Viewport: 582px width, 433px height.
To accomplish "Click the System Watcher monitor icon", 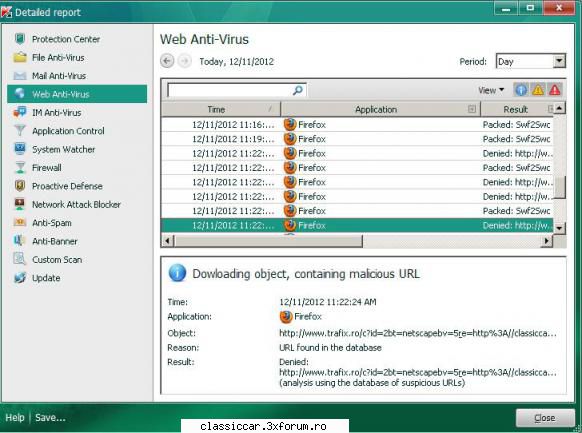I will (20, 149).
